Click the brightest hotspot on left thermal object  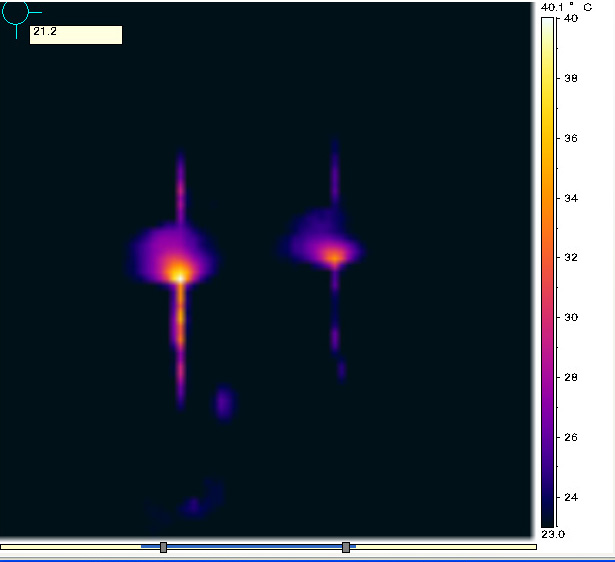(x=180, y=276)
